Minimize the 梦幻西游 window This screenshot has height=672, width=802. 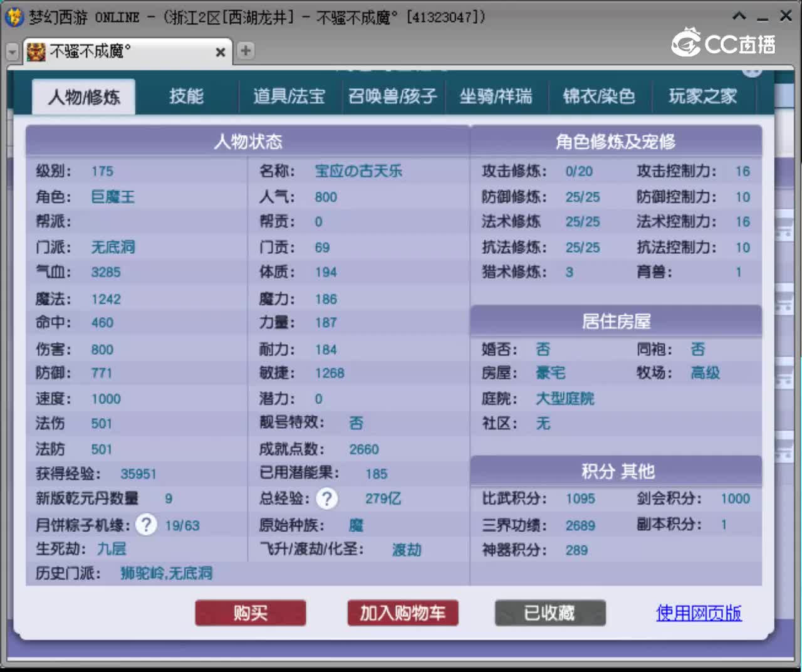(763, 18)
